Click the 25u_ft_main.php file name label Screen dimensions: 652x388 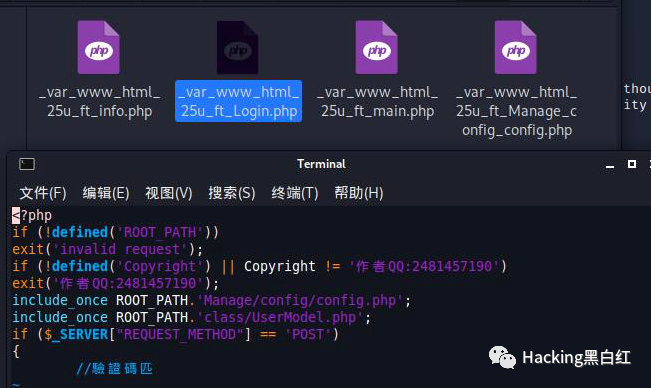click(x=378, y=101)
